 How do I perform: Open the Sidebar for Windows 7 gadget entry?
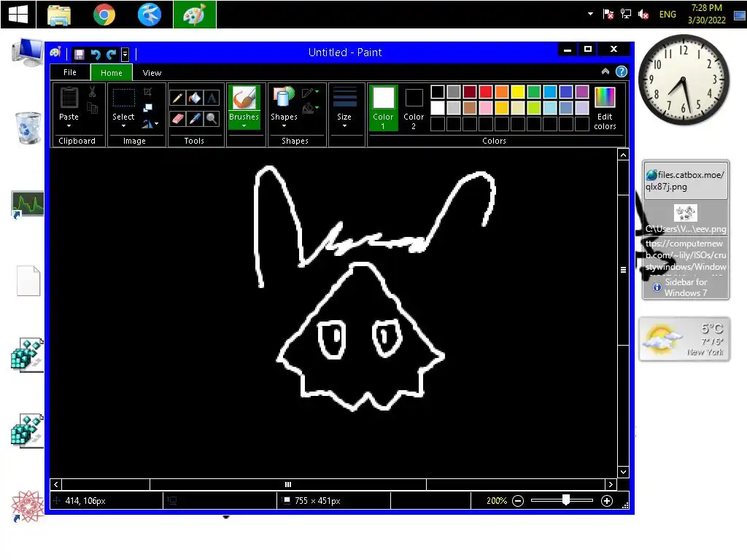point(686,287)
